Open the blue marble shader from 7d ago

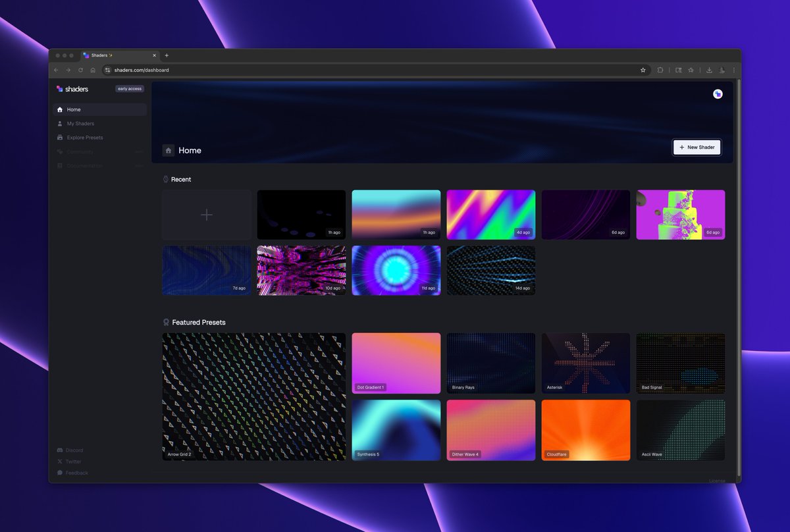(207, 271)
